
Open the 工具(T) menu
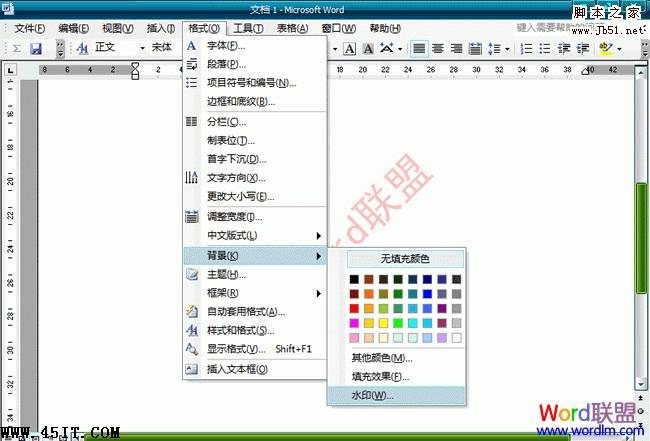point(248,28)
